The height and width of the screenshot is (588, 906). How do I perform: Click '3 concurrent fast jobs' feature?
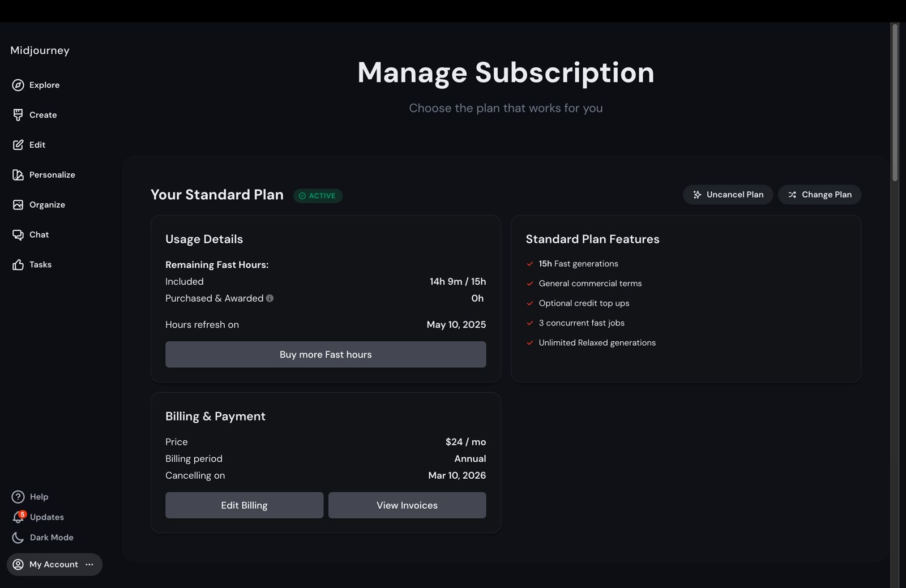(x=582, y=323)
